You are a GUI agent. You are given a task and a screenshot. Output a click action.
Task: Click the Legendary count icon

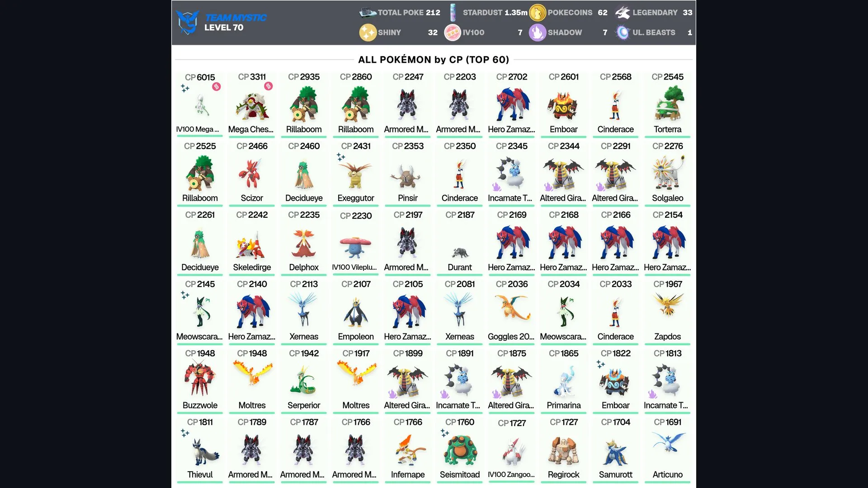click(x=623, y=13)
